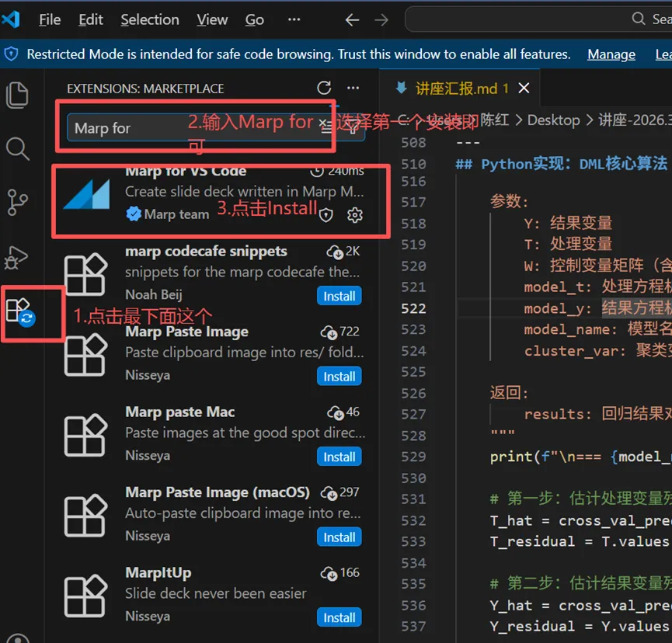672x643 pixels.
Task: Click line number 522 in the gutter
Action: click(x=413, y=308)
